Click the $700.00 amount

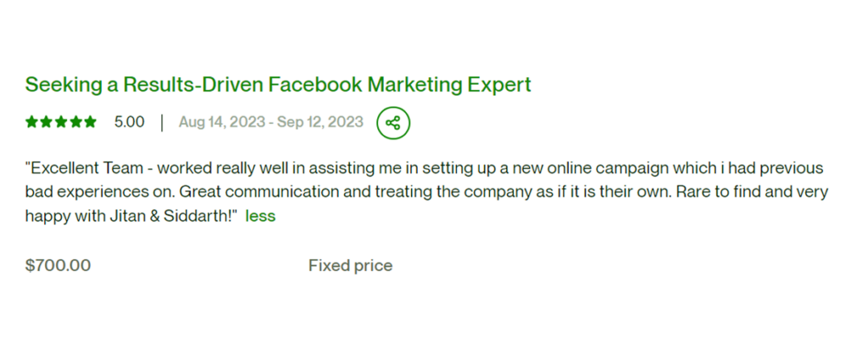58,265
